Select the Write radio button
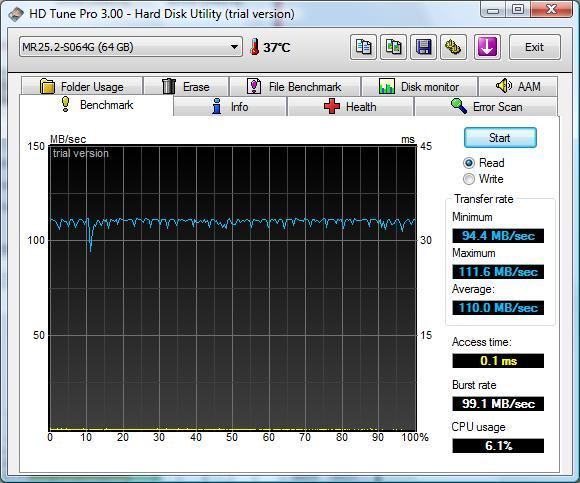The width and height of the screenshot is (580, 483). pyautogui.click(x=469, y=179)
